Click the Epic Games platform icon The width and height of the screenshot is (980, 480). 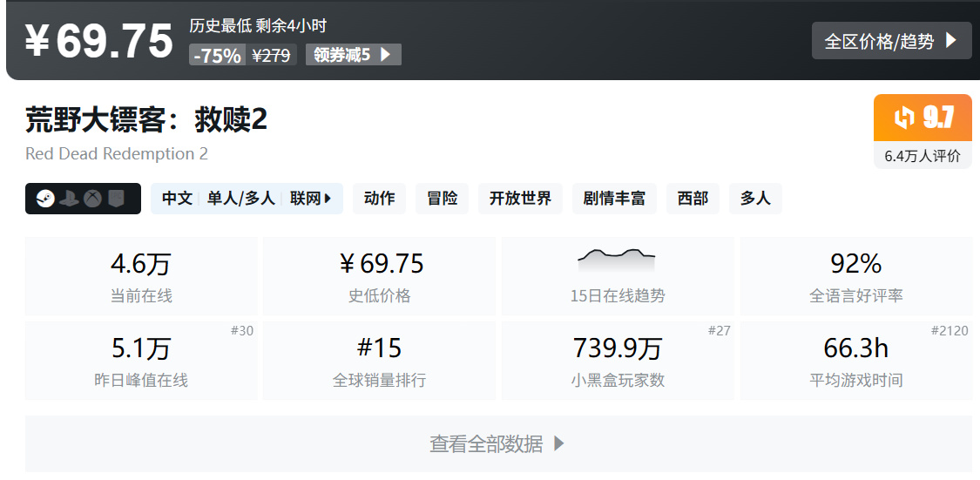[x=116, y=199]
